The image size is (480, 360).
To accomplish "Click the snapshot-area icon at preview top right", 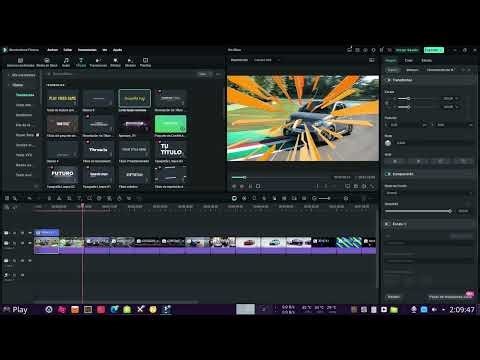I will [372, 60].
